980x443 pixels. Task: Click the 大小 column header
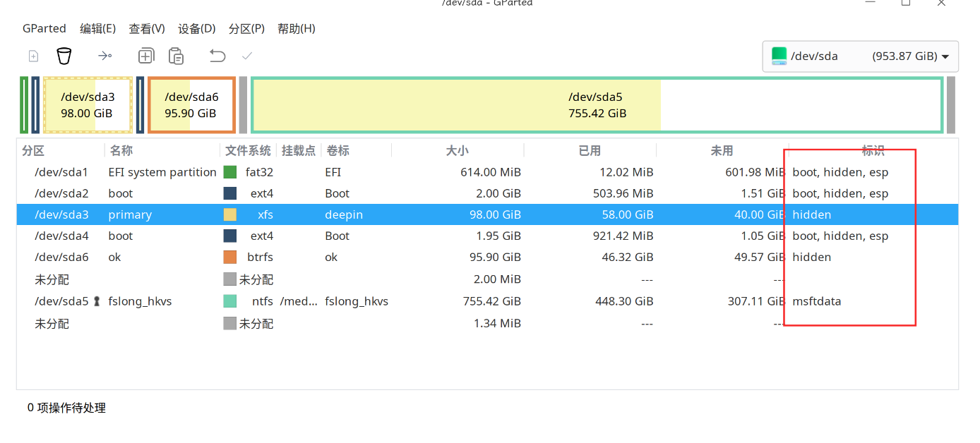click(x=457, y=150)
